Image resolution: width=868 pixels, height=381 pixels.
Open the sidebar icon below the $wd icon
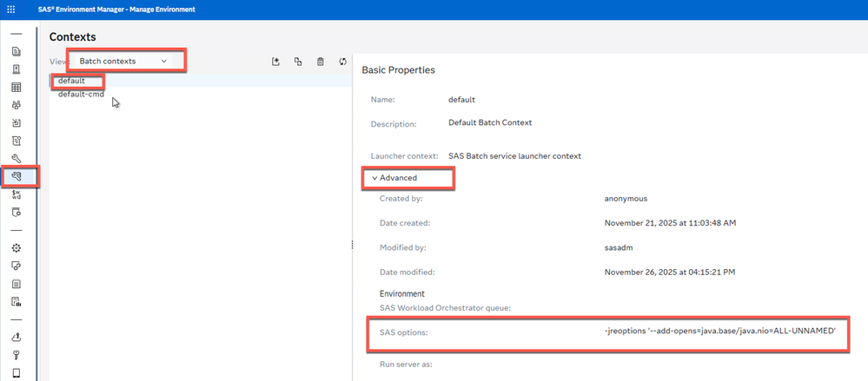pyautogui.click(x=16, y=213)
